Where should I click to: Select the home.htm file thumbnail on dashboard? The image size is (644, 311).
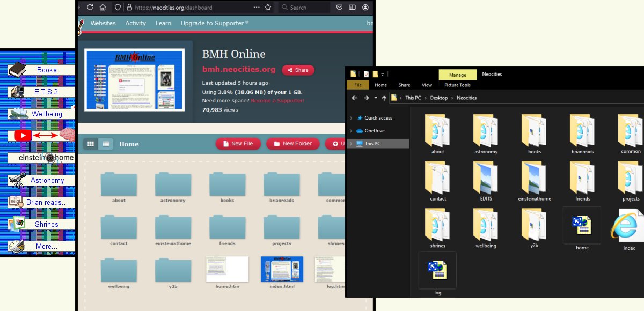(x=228, y=269)
